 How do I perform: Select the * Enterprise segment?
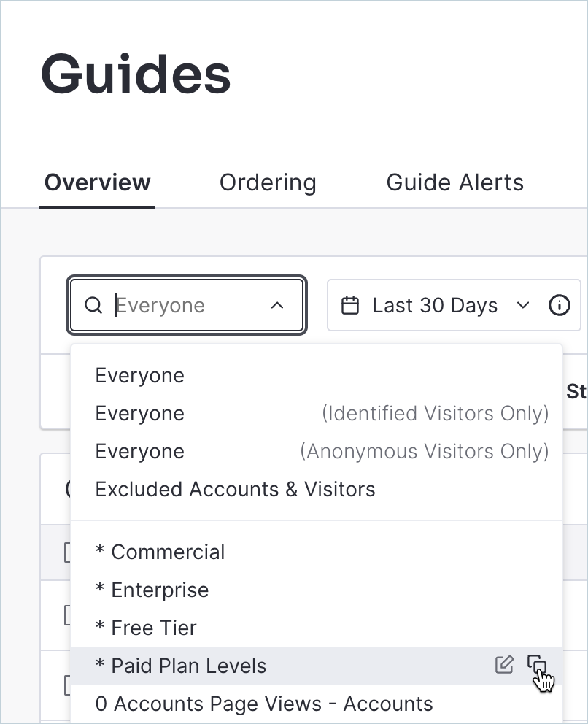pyautogui.click(x=152, y=590)
